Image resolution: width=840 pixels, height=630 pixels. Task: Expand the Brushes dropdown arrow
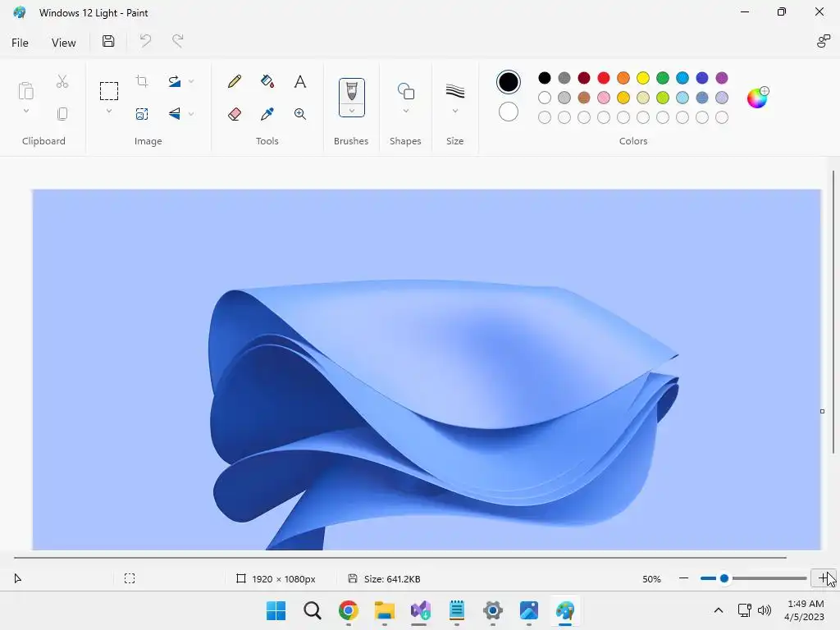point(351,111)
